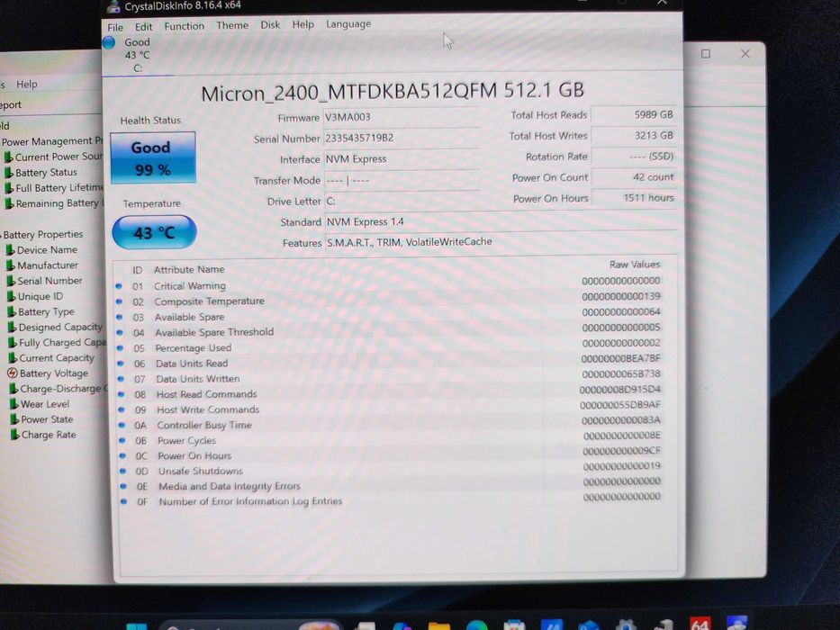840x630 pixels.
Task: Click the blue status dot for Percentage Used
Action: click(x=121, y=348)
